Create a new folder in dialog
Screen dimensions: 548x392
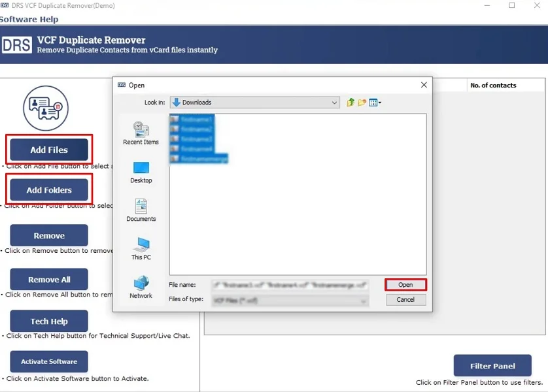pyautogui.click(x=362, y=103)
